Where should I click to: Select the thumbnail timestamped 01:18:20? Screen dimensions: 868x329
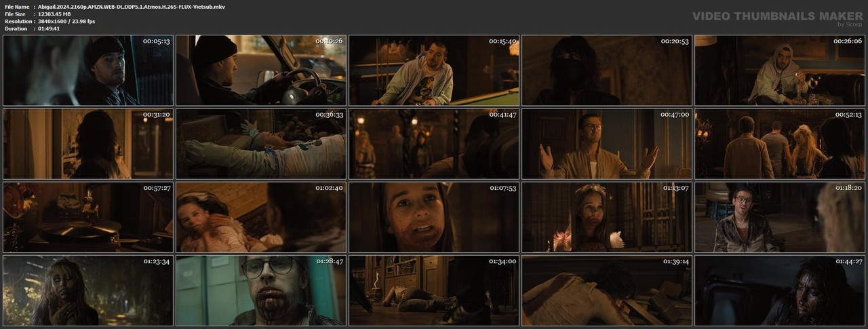(x=780, y=217)
